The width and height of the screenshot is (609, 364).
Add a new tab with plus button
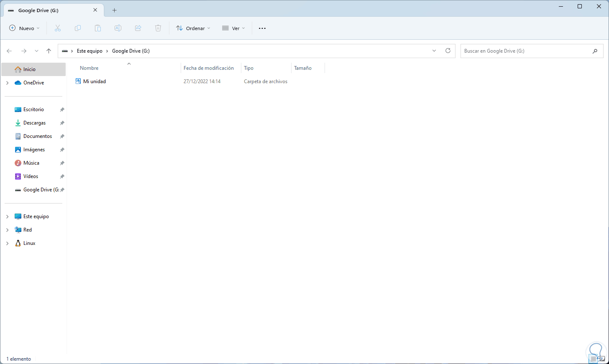click(x=114, y=10)
